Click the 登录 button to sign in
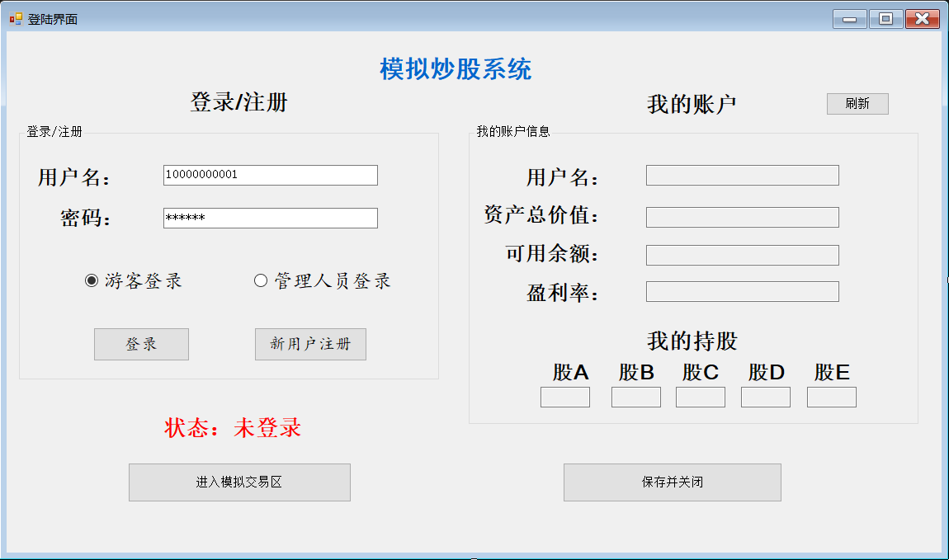Image resolution: width=949 pixels, height=560 pixels. (x=141, y=344)
